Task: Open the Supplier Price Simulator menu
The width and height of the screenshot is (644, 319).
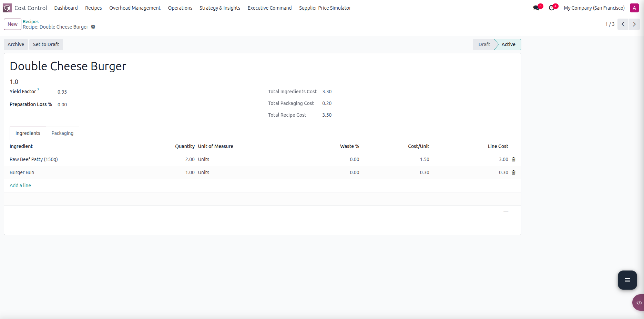Action: tap(325, 8)
